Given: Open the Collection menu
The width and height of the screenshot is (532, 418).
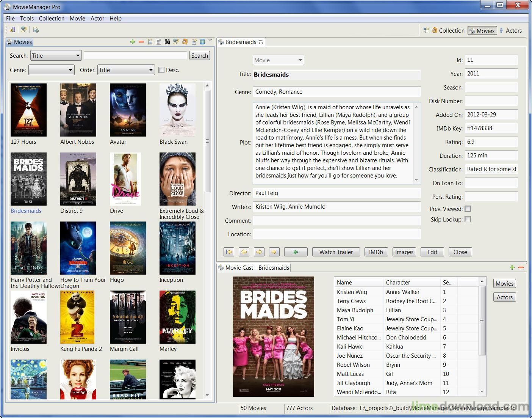Looking at the screenshot, I should pos(52,18).
